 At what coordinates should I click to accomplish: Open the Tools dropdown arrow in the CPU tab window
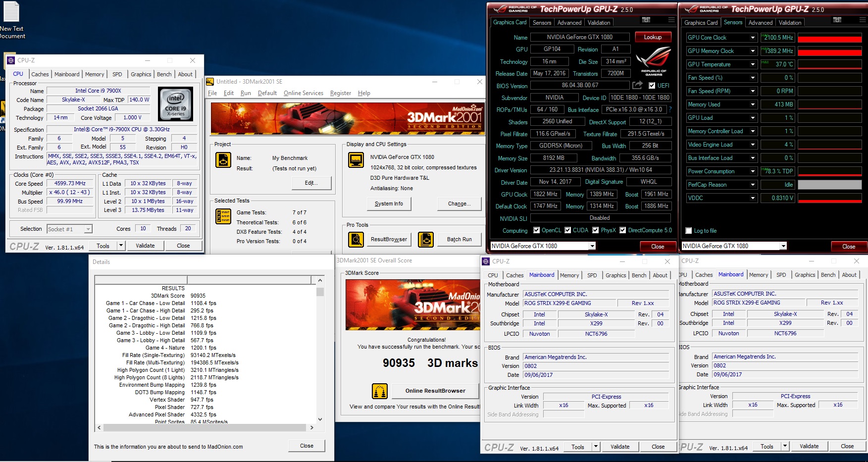(120, 246)
